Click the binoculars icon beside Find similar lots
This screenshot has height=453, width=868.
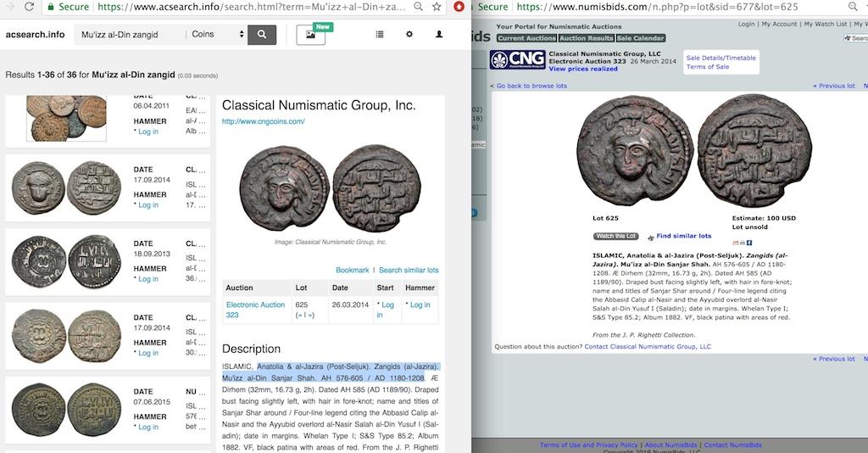click(x=650, y=237)
